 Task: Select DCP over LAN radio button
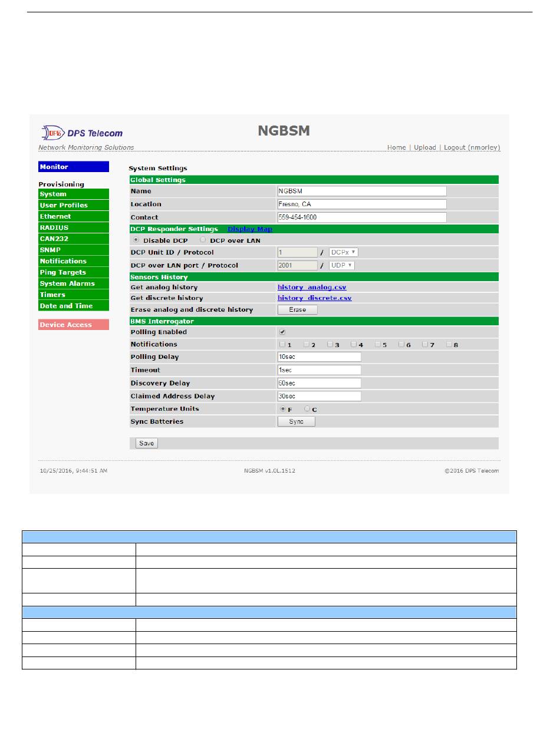point(203,240)
